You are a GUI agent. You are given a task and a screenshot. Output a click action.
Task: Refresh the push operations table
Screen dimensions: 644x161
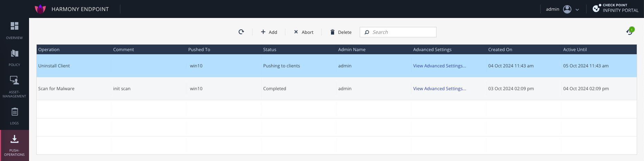point(241,32)
